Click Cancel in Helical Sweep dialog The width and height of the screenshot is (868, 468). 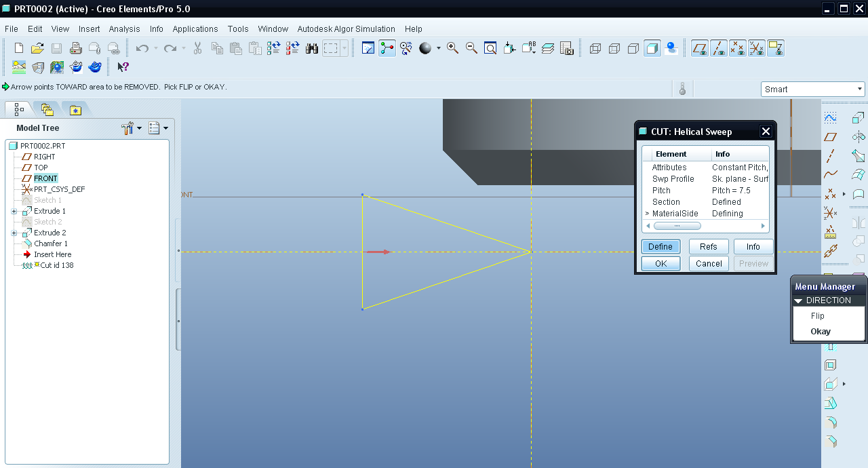709,263
